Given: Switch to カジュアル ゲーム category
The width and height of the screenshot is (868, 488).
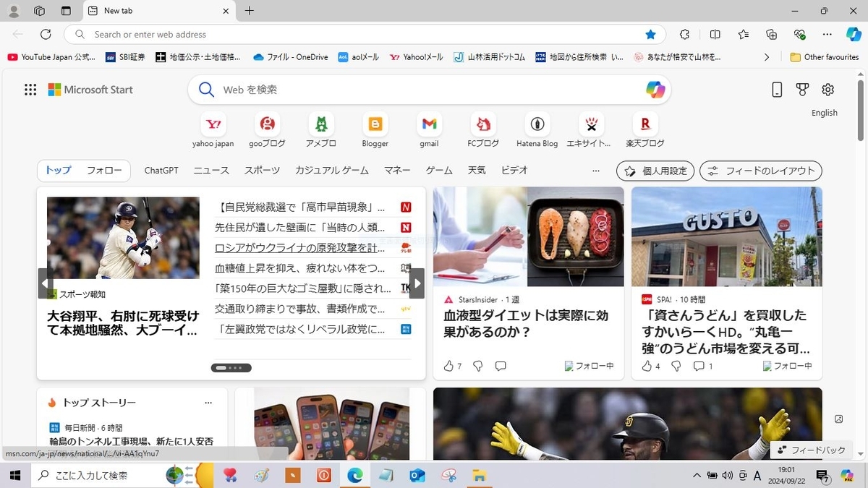Looking at the screenshot, I should point(332,171).
